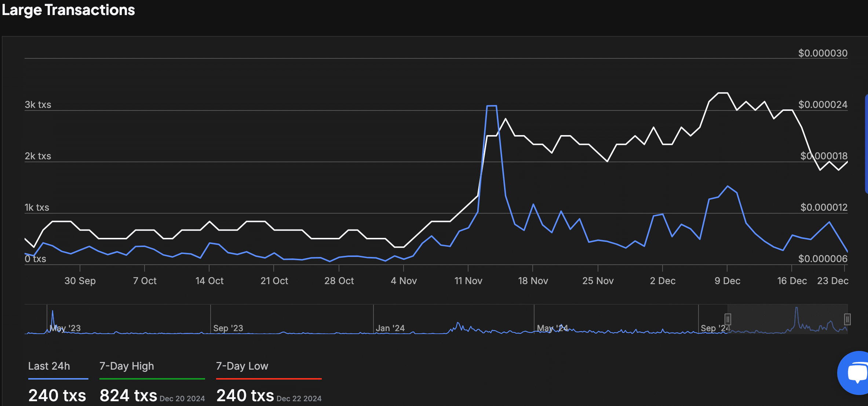Click the Large Transactions heading
868x406 pixels.
point(68,10)
